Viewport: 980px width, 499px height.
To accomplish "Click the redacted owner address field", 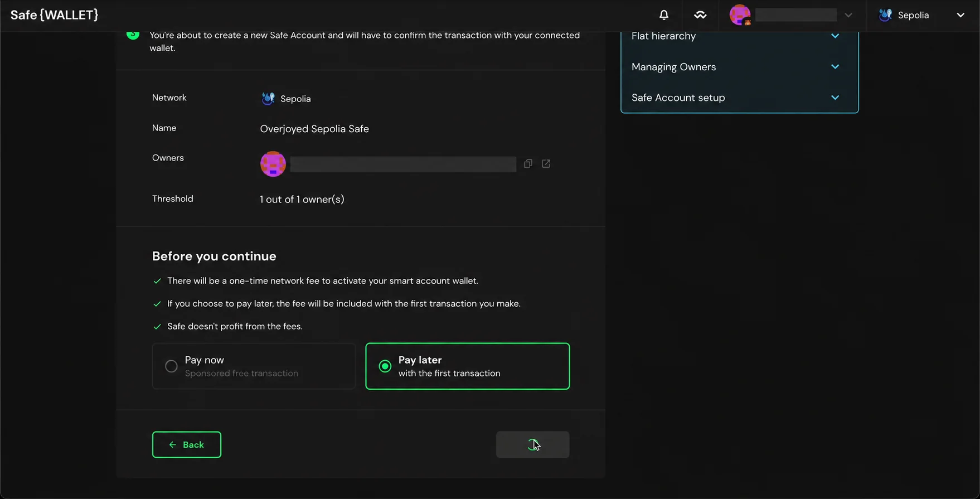I will pos(403,164).
